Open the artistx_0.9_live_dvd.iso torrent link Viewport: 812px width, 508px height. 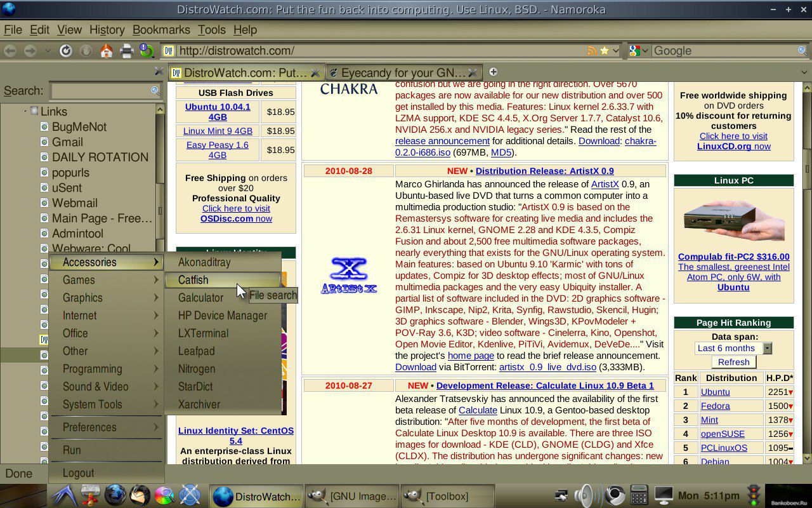click(x=547, y=367)
